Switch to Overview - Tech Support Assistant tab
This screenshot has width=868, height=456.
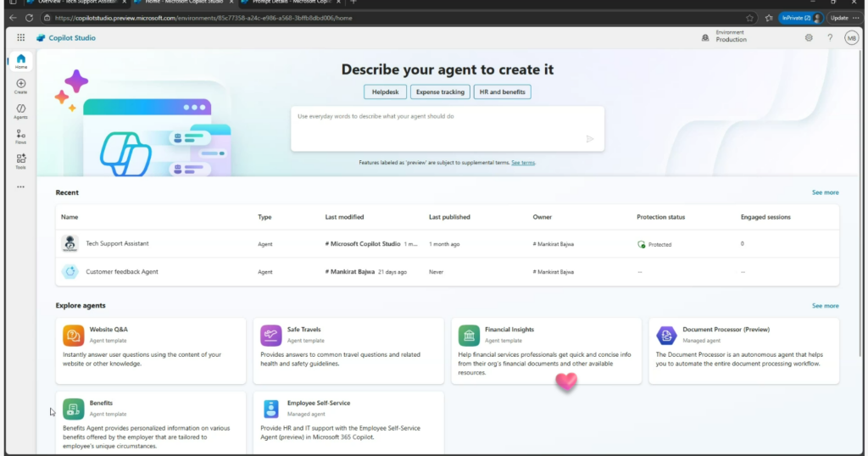click(x=76, y=3)
